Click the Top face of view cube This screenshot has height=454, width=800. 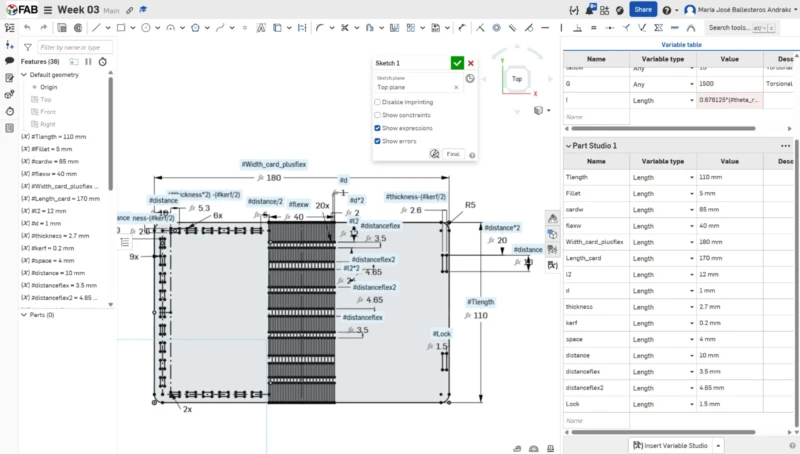point(517,79)
